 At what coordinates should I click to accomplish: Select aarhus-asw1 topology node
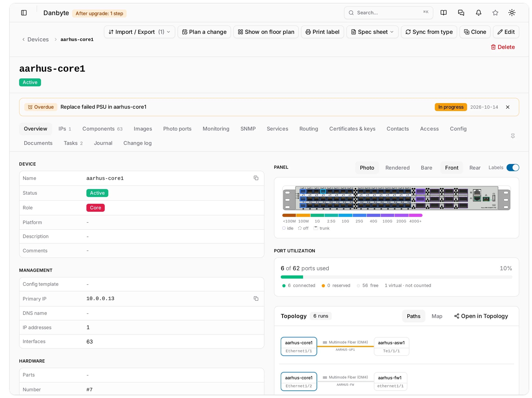[x=391, y=346]
